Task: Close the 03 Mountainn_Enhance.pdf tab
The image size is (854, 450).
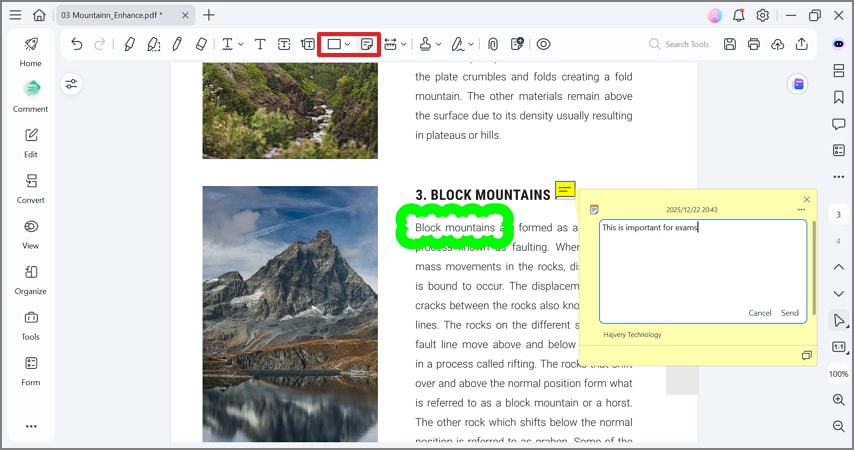Action: click(185, 15)
